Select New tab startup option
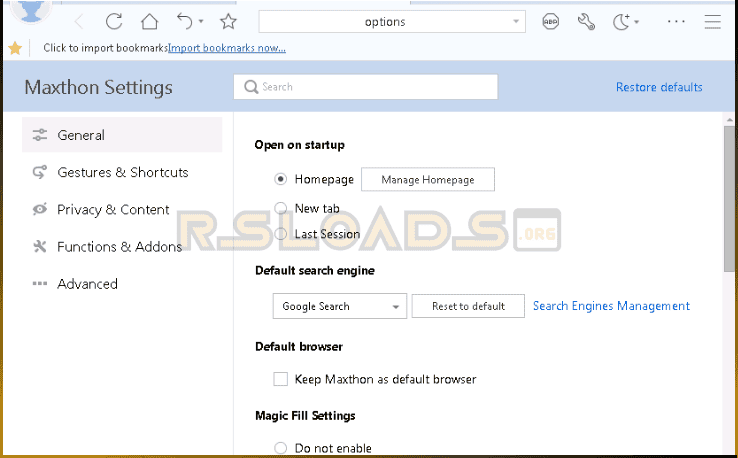Screen dimensions: 738x458 pyautogui.click(x=281, y=208)
